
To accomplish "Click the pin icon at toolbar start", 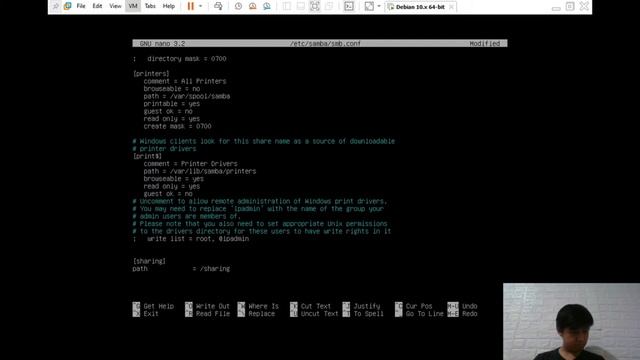I will 56,6.
